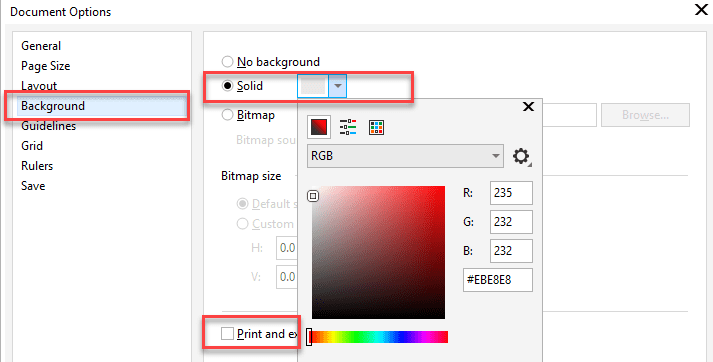The image size is (713, 362).
Task: Expand the solid color dropdown arrow
Action: [337, 86]
